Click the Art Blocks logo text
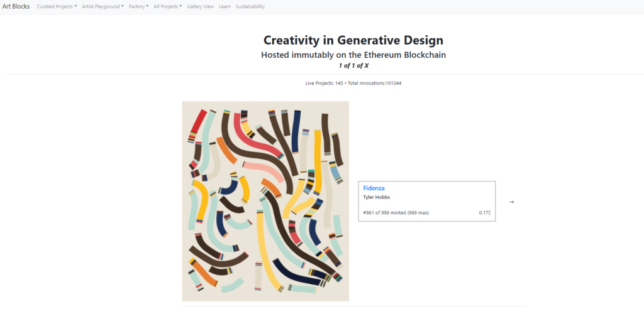Image resolution: width=644 pixels, height=314 pixels. [x=16, y=6]
